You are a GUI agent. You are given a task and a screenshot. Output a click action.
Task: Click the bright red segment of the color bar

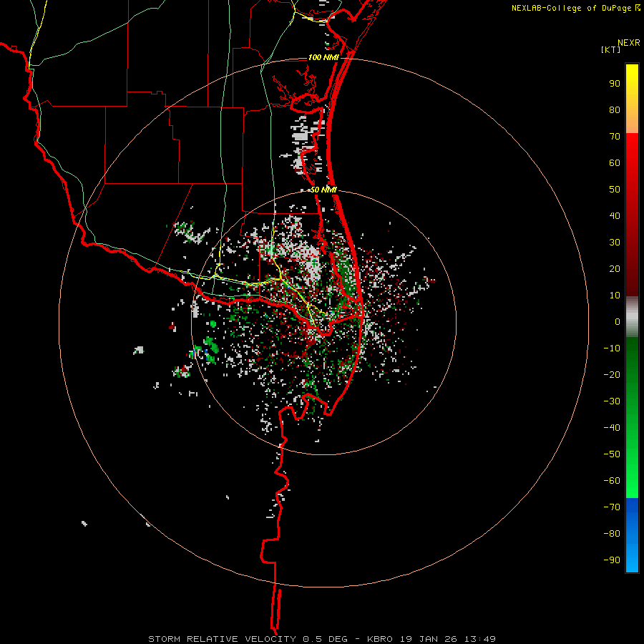click(632, 215)
